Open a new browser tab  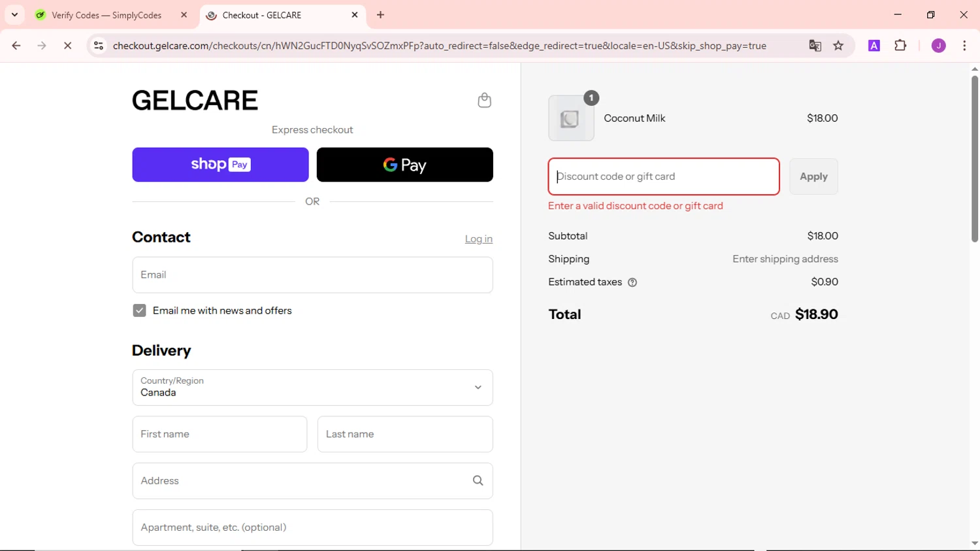pyautogui.click(x=380, y=14)
